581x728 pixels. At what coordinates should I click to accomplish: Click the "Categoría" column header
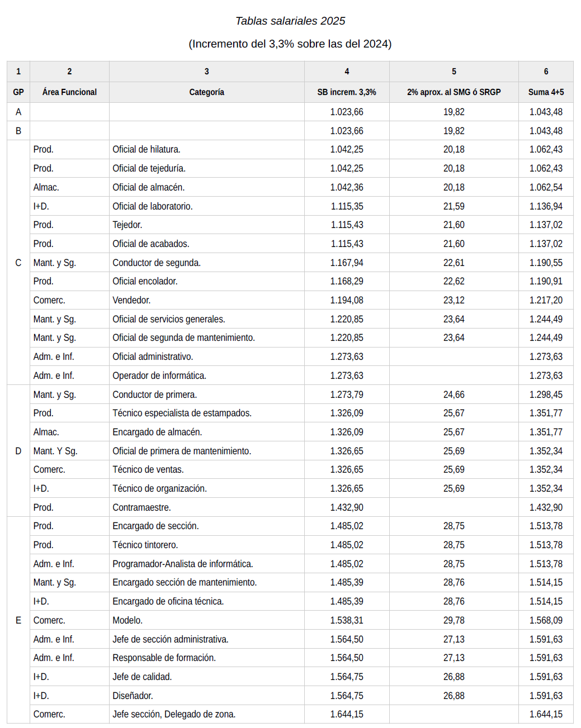coord(206,92)
